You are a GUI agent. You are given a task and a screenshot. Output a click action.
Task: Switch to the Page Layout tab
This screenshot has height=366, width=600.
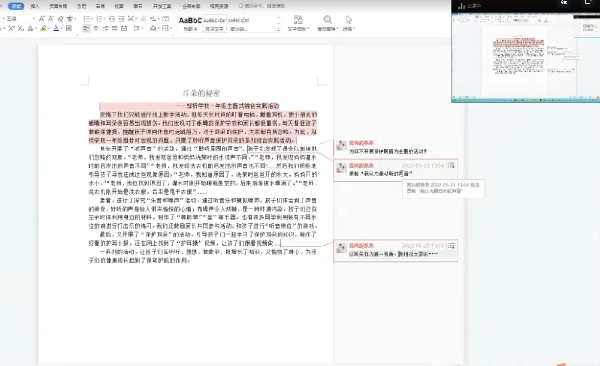point(58,6)
